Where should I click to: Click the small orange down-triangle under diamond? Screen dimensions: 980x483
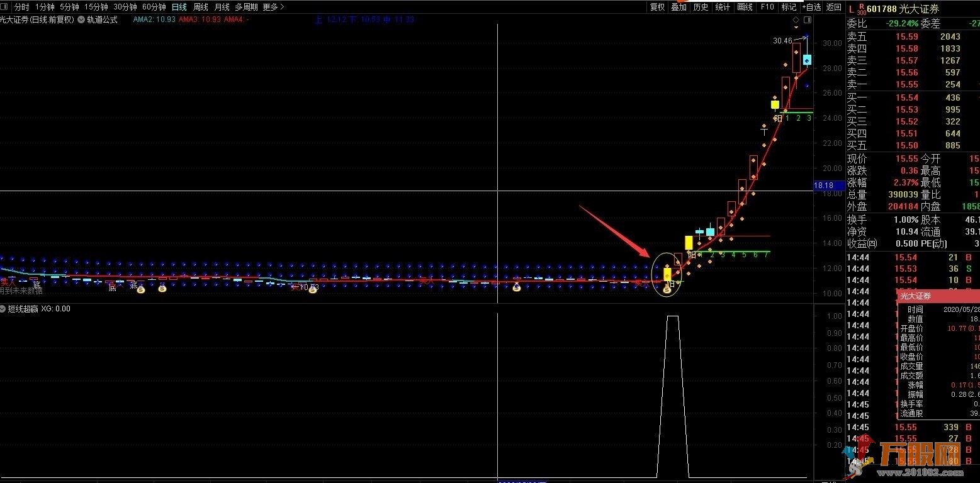[x=797, y=29]
